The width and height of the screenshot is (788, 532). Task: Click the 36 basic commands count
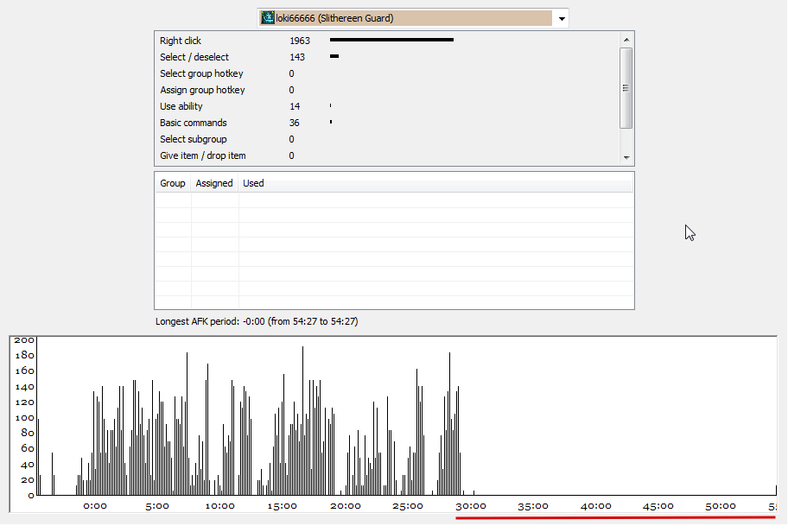point(295,123)
